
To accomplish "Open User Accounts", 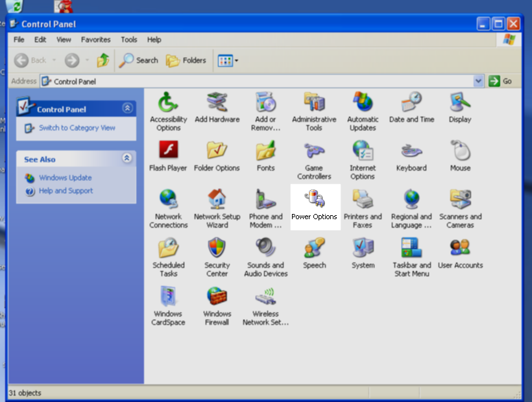I will click(x=460, y=254).
